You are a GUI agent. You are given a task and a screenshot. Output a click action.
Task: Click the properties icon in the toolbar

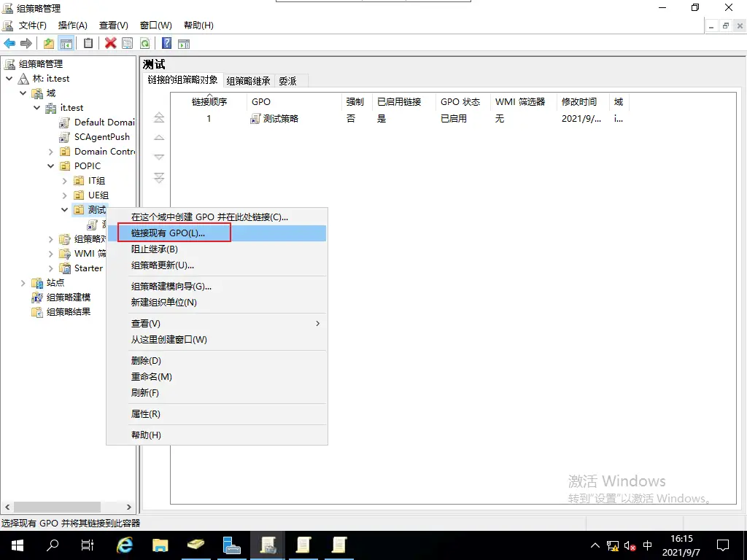(x=88, y=43)
